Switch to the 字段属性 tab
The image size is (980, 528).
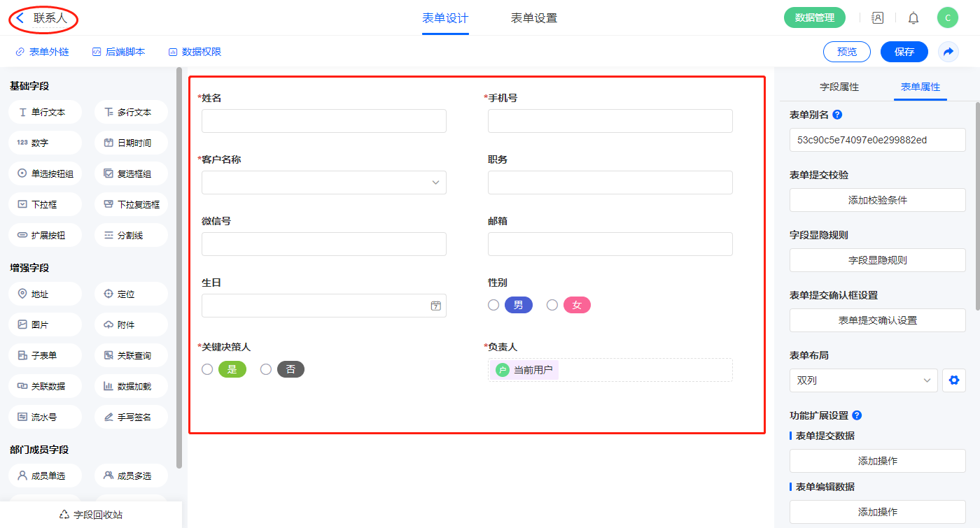839,87
